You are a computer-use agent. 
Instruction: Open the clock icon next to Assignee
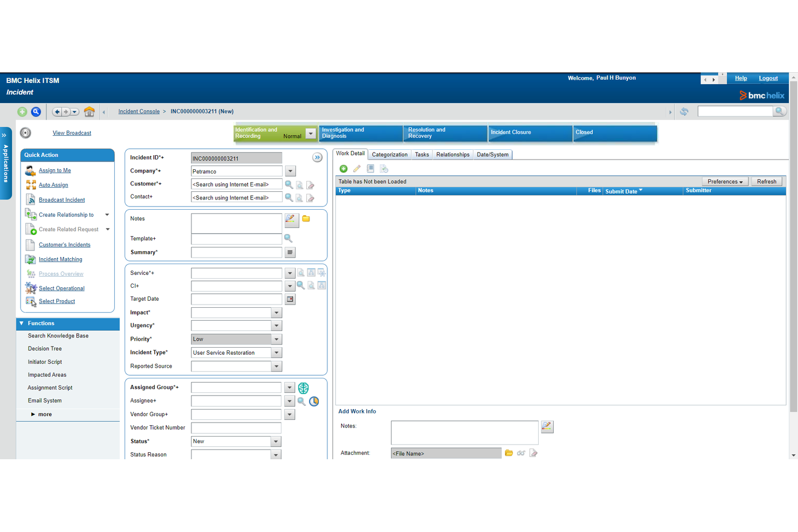314,401
